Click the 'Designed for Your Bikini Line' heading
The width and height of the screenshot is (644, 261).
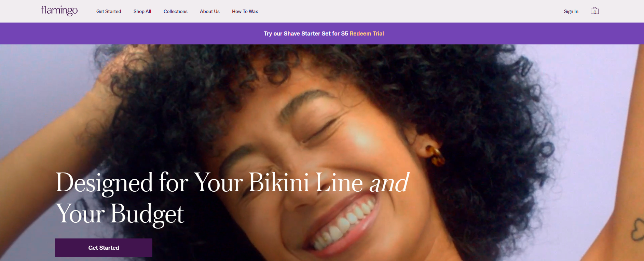point(209,182)
